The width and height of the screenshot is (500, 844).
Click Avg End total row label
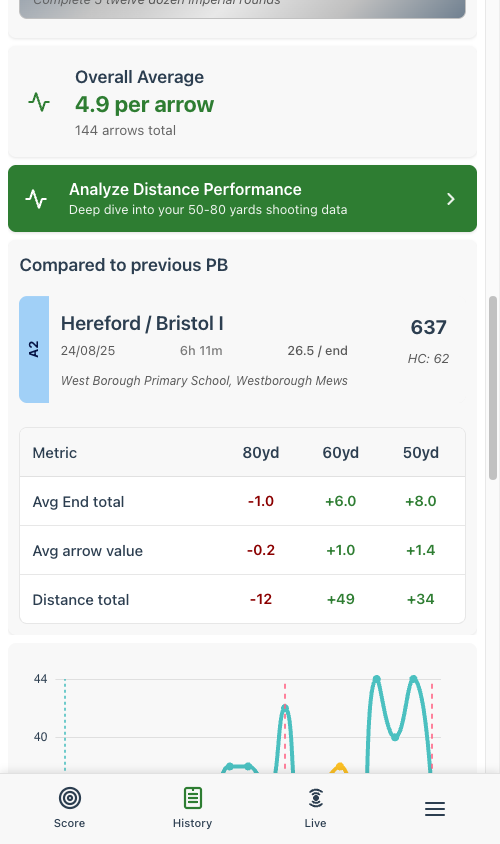click(78, 502)
